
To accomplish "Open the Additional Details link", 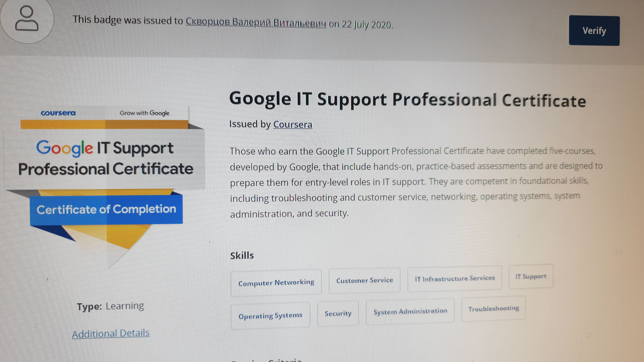I will coord(111,333).
